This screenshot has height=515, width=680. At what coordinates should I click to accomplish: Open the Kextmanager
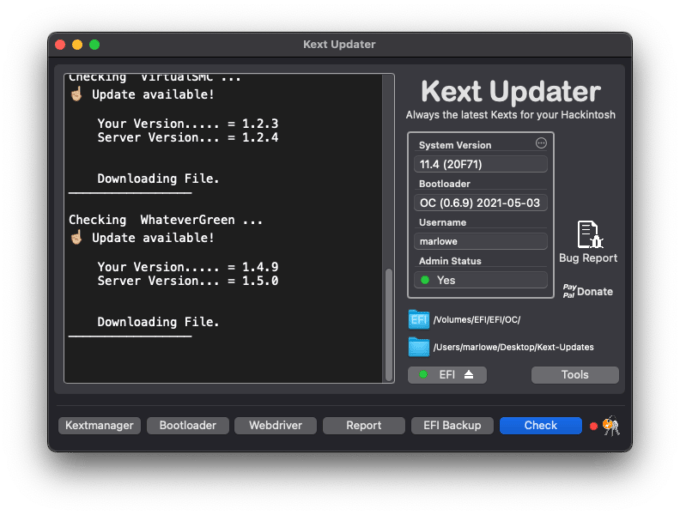click(99, 426)
